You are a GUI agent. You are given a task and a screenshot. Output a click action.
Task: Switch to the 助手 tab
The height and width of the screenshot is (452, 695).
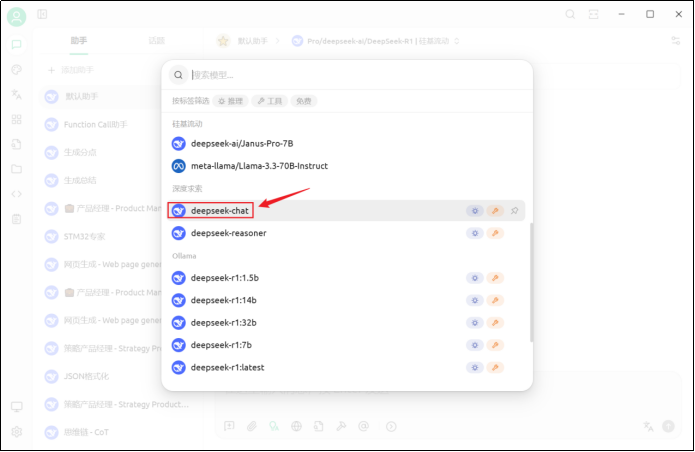78,41
